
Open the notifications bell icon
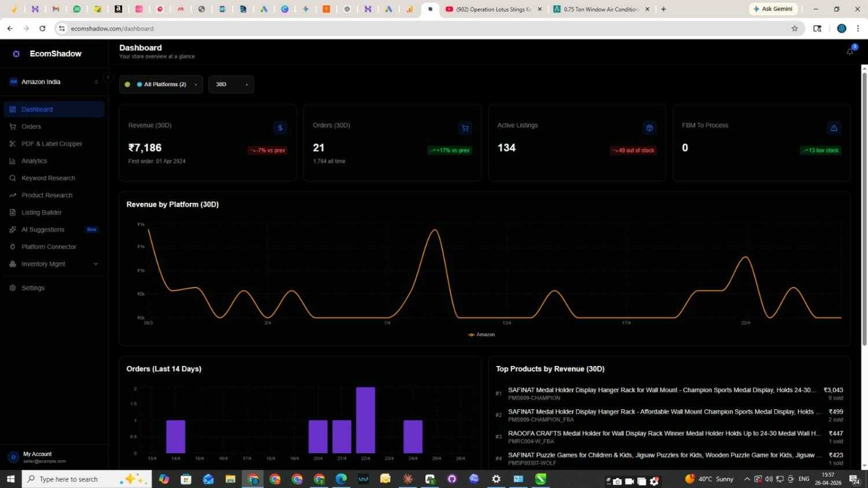(849, 51)
